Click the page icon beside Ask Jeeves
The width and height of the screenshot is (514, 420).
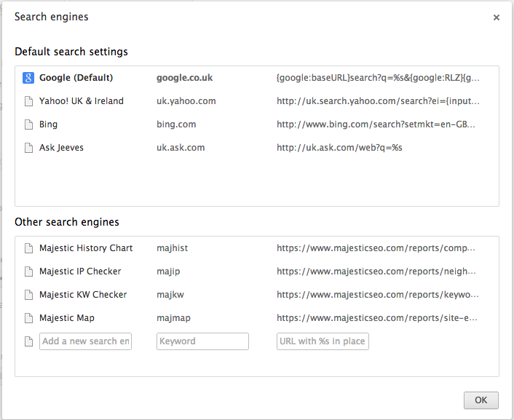pyautogui.click(x=29, y=148)
